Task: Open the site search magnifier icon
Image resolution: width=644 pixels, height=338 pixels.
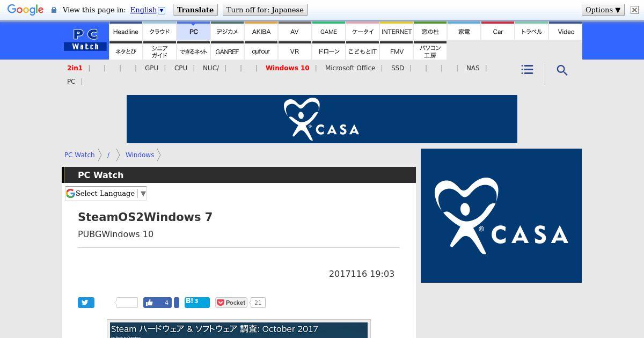Action: point(562,70)
